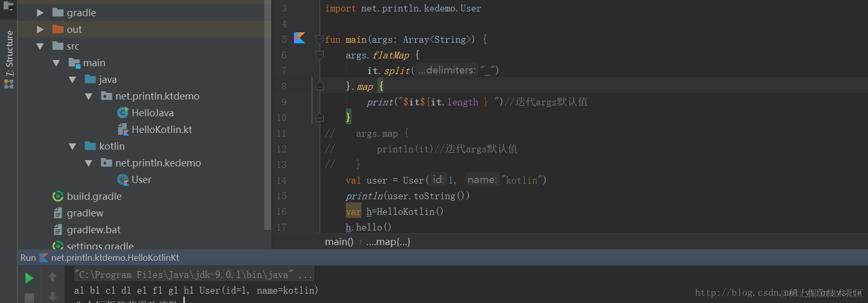Click the project tree vertical scrollbar
The height and width of the screenshot is (303, 868).
coord(267,115)
